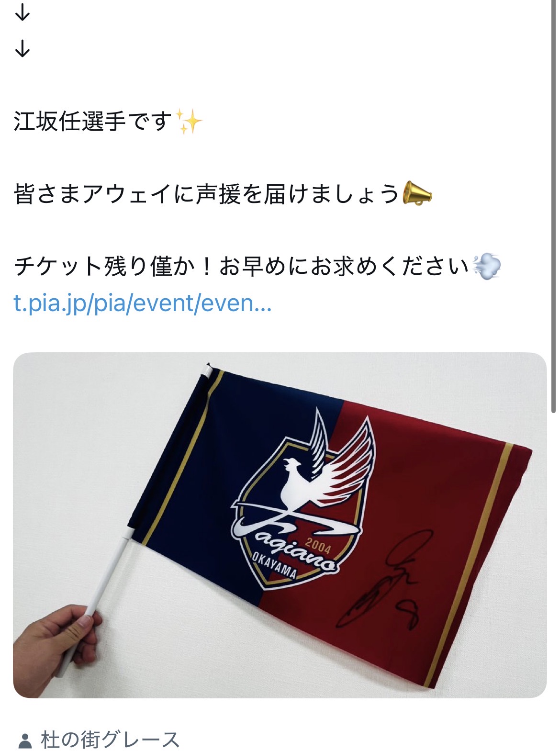This screenshot has height=751, width=560.
Task: Click the dash wind emoji after ください
Action: pos(486,267)
